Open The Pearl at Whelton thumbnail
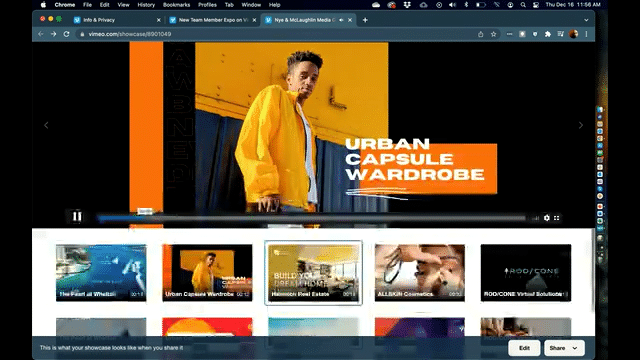The image size is (640, 360). 101,273
